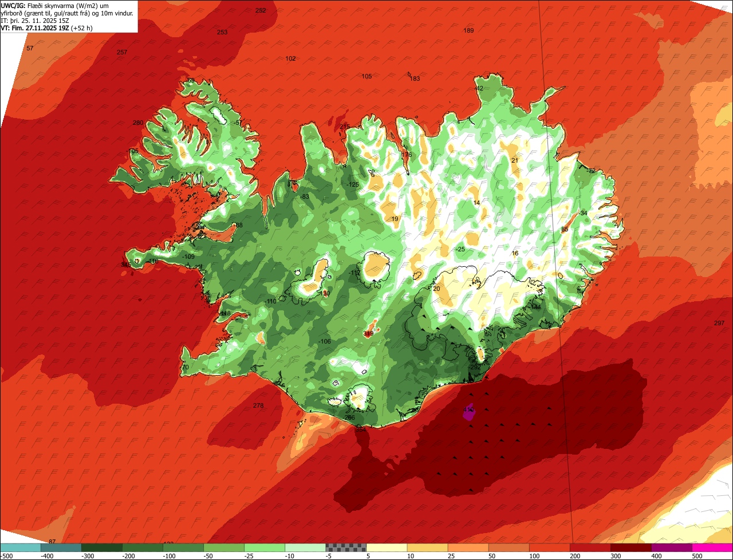Select the magenta swatch right of 500
This screenshot has width=733, height=560.
[712, 547]
